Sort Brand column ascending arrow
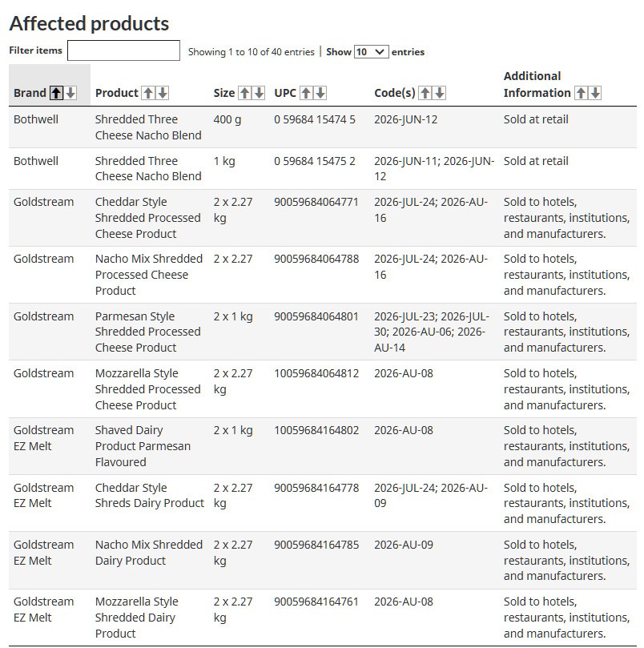The image size is (644, 648). pyautogui.click(x=56, y=93)
